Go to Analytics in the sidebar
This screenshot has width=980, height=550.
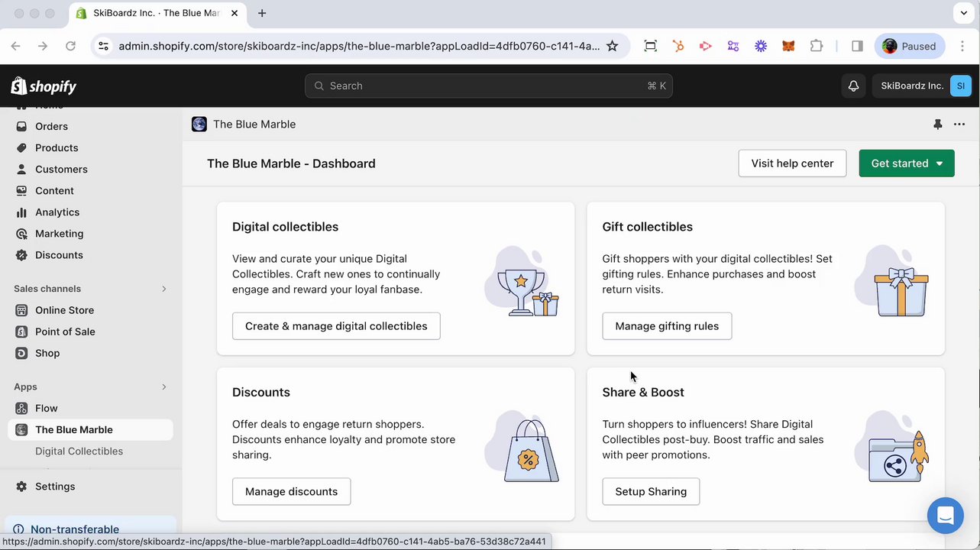pyautogui.click(x=57, y=212)
